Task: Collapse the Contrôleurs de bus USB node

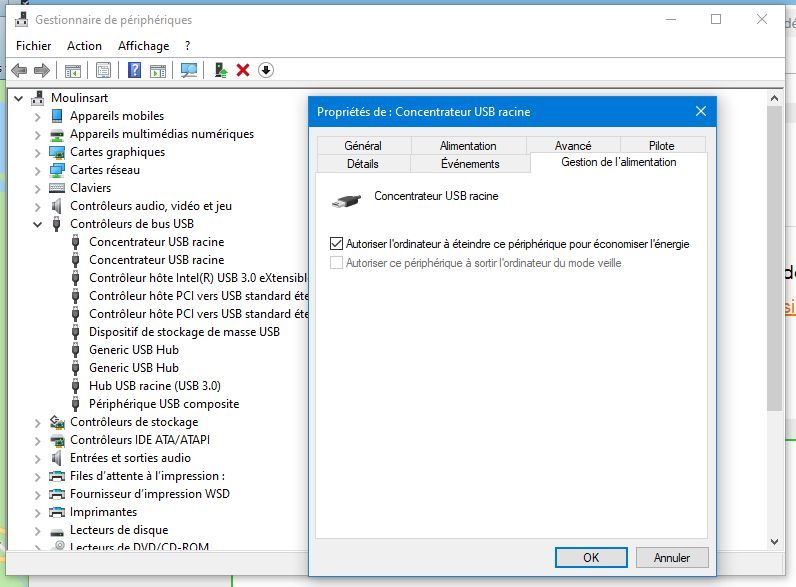Action: pos(38,224)
